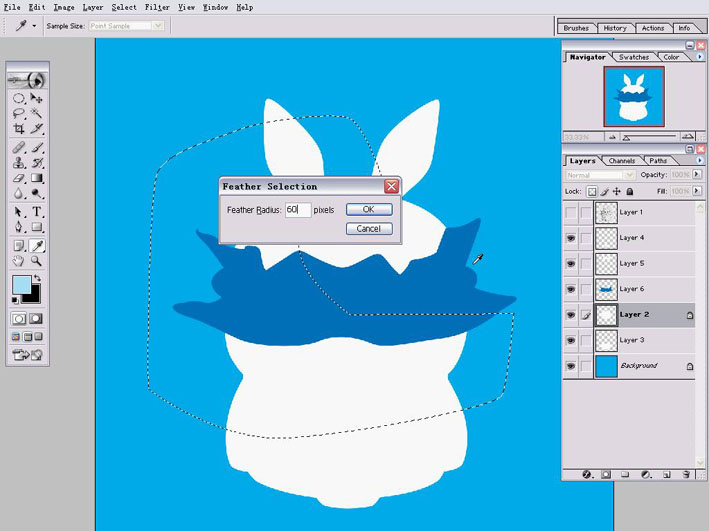Hide Layer 4 eye icon

[571, 237]
